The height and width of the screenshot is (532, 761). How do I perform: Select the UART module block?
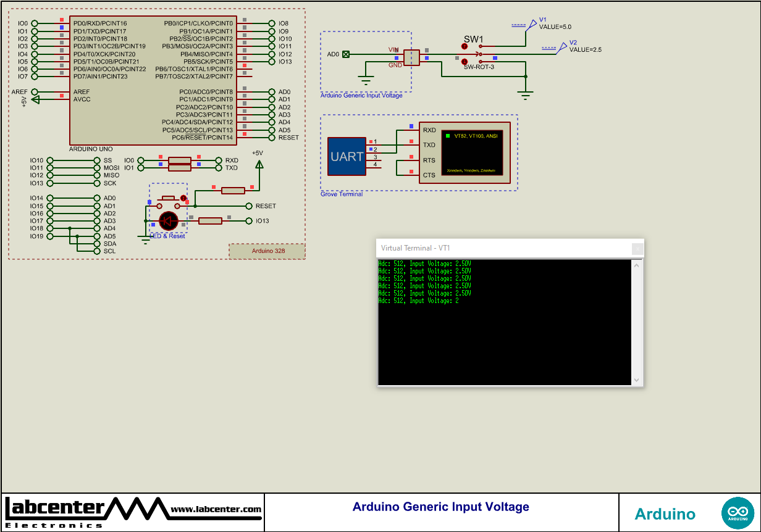[x=348, y=156]
